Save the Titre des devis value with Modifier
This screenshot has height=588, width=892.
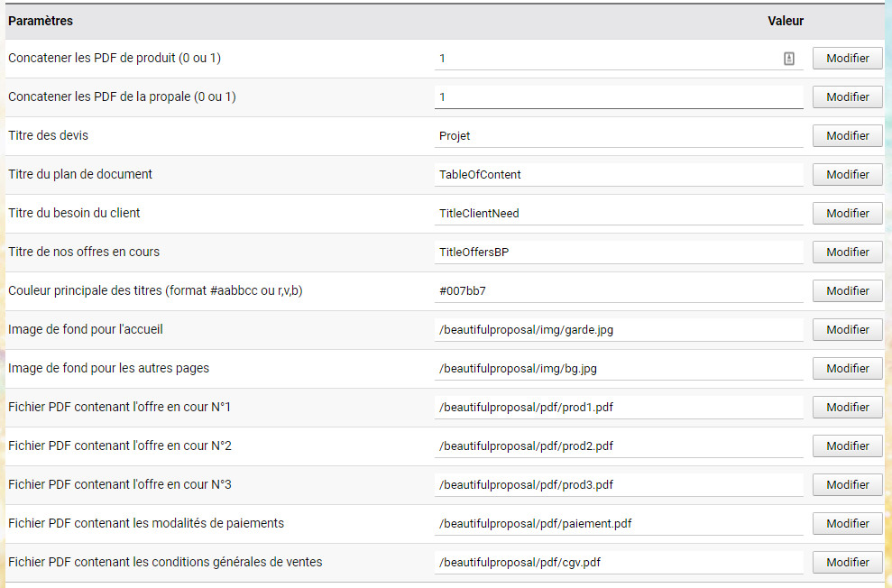click(x=848, y=135)
